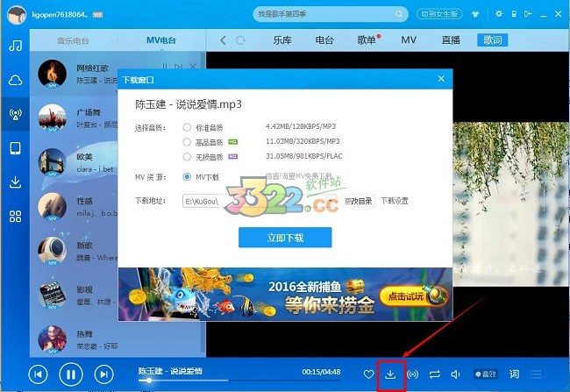Open the 直播 tab
This screenshot has height=392, width=570.
point(451,40)
